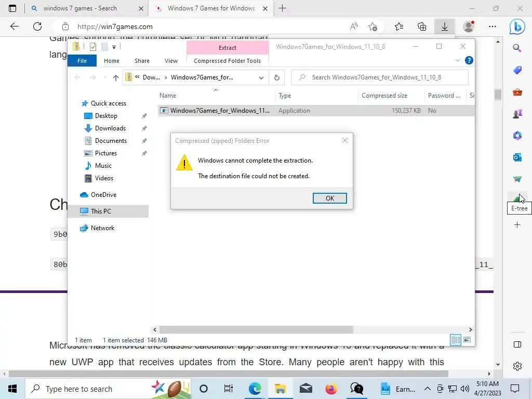Add a sidebar app with plus icon

pos(517,224)
